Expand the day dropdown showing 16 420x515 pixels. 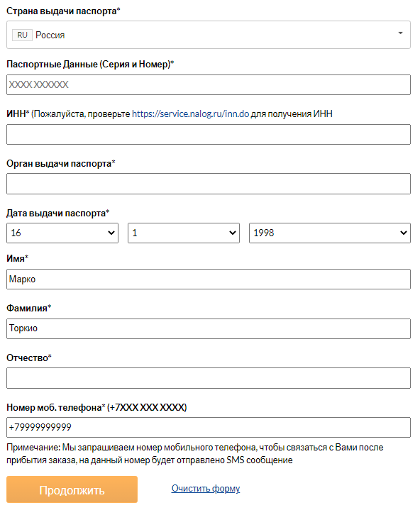click(62, 233)
